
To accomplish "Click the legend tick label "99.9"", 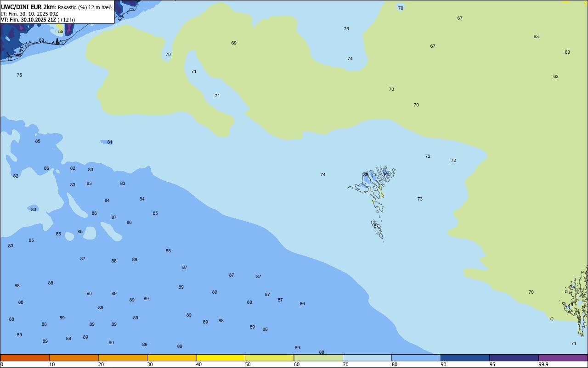I will (543, 364).
